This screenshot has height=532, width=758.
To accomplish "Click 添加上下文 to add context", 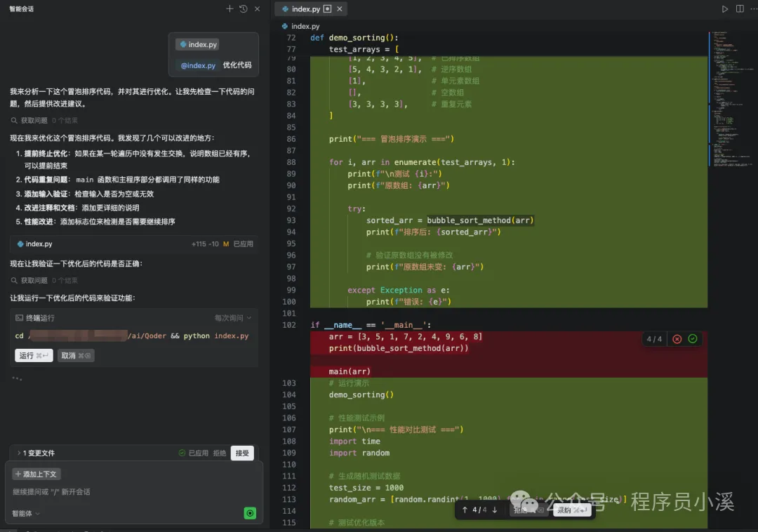I will coord(36,474).
